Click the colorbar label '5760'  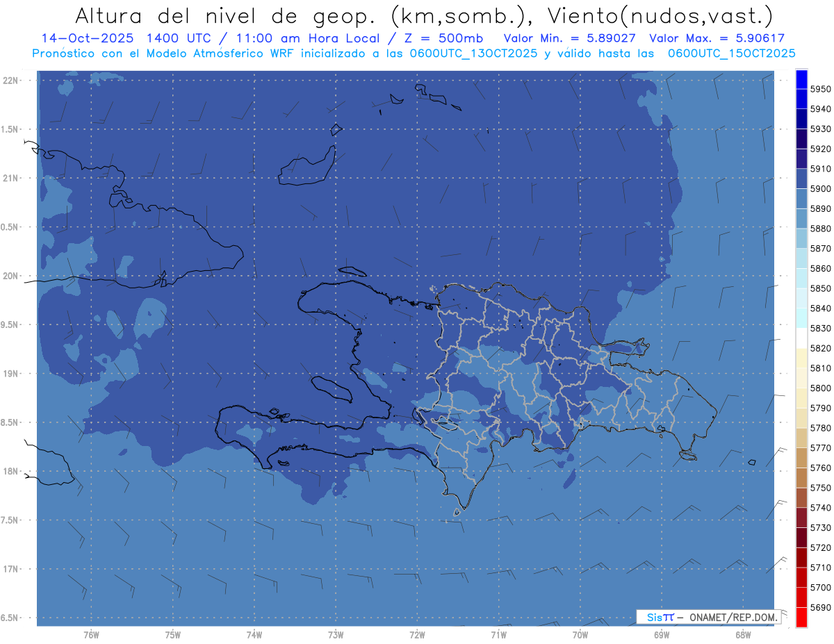point(820,468)
